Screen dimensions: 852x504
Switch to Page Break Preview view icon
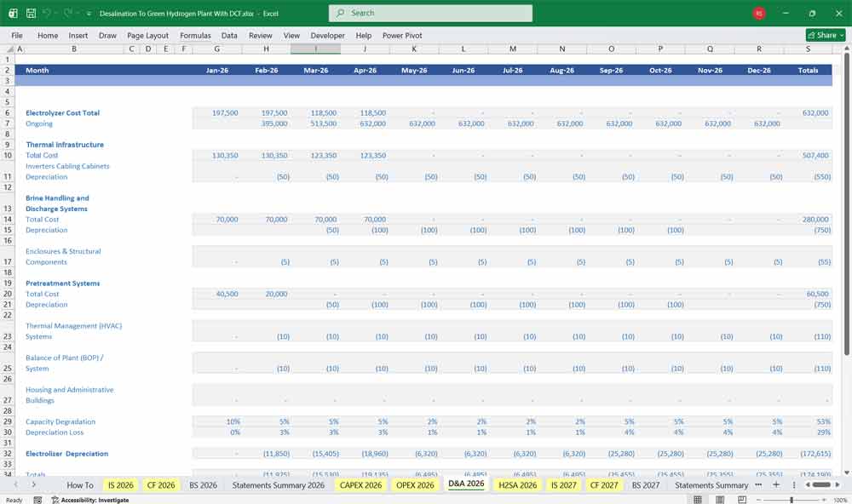[742, 501]
